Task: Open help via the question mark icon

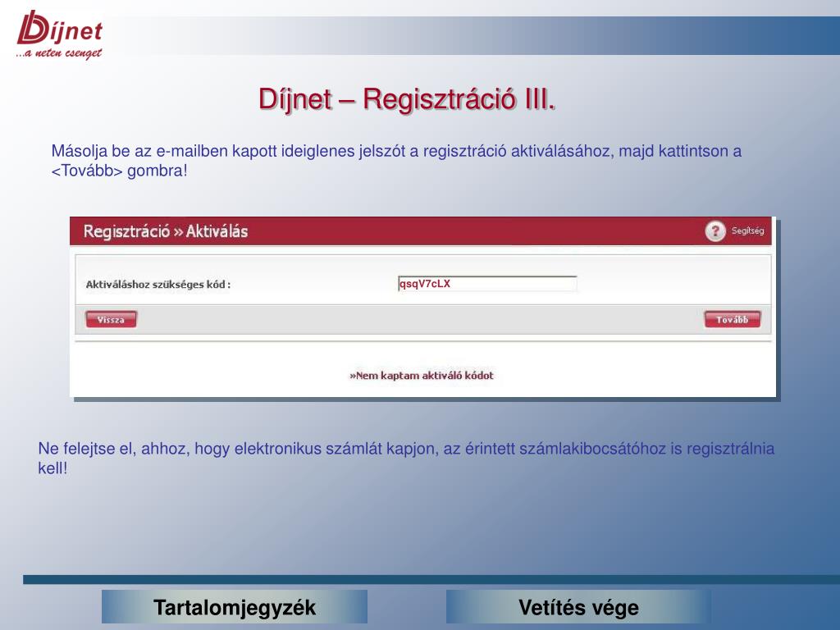Action: point(715,231)
